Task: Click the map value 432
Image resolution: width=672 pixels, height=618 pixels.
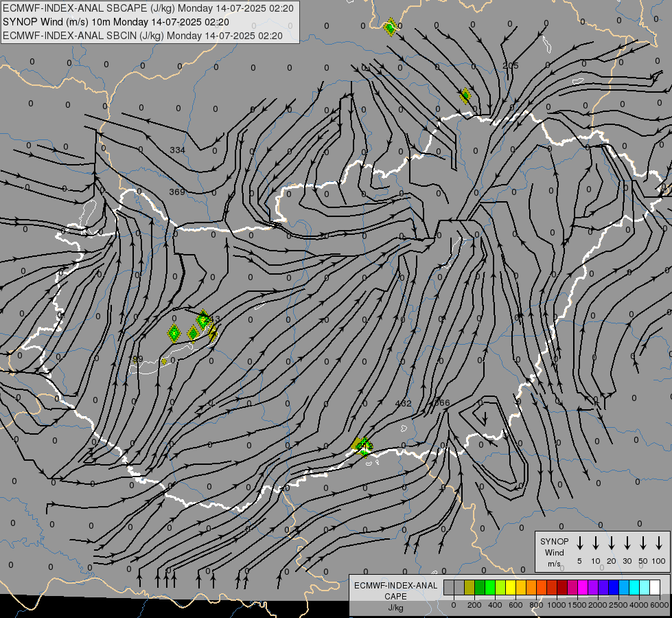Action: click(403, 404)
